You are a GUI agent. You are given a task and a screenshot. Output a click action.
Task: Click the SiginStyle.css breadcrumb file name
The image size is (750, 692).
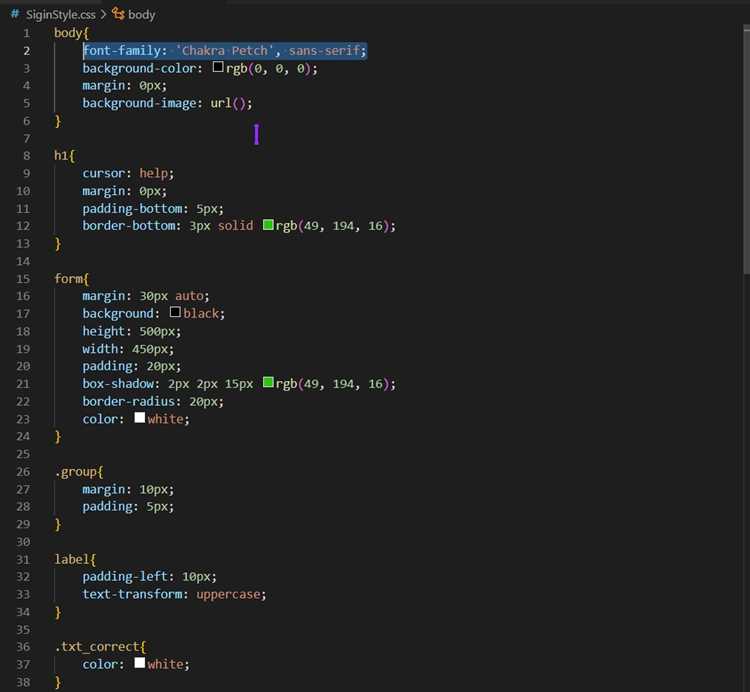pyautogui.click(x=60, y=15)
